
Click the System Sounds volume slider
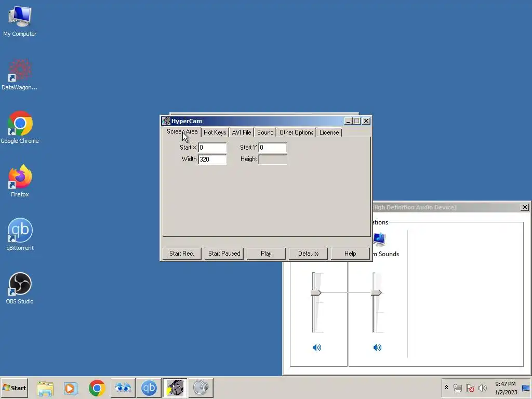pyautogui.click(x=377, y=293)
